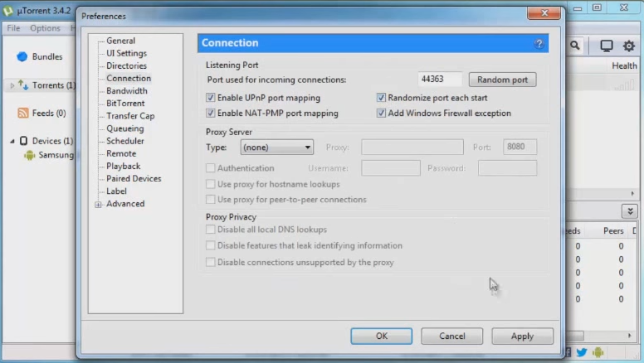The height and width of the screenshot is (363, 644).
Task: Expand the Torrents sidebar group arrow
Action: point(12,85)
